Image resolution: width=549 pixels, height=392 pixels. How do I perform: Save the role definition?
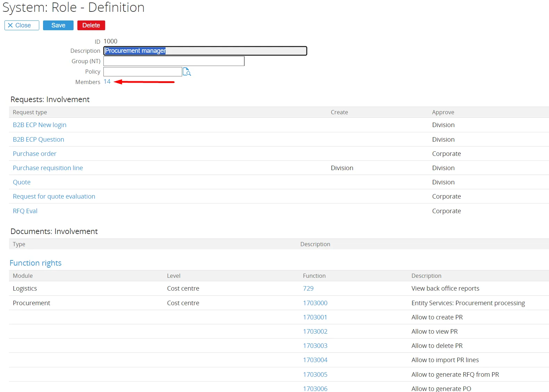click(58, 25)
